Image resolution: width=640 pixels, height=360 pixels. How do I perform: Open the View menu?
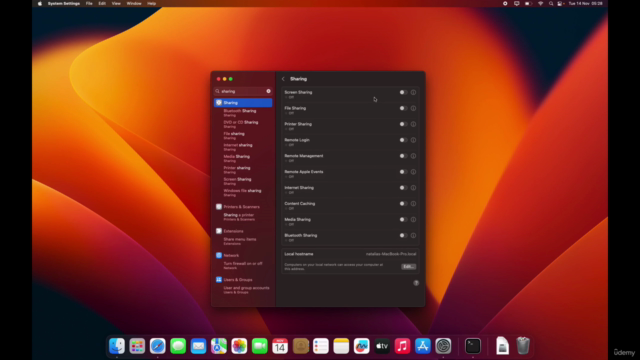coord(116,3)
